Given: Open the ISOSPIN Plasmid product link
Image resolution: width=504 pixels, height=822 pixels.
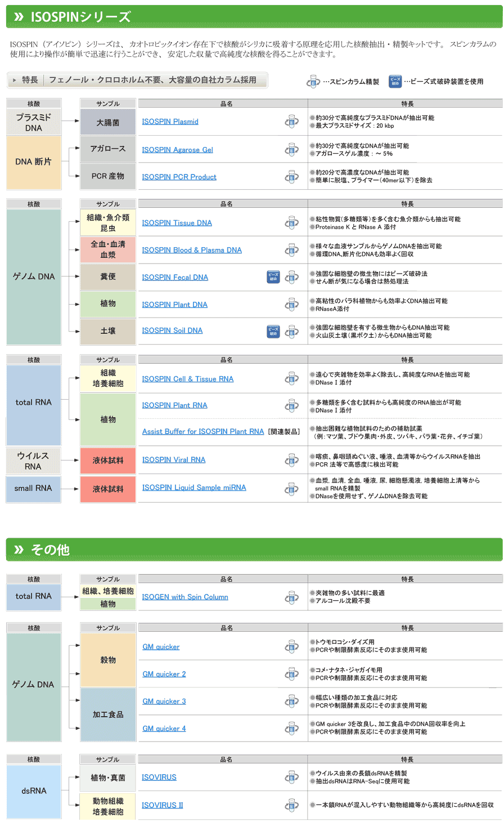Looking at the screenshot, I should 170,122.
